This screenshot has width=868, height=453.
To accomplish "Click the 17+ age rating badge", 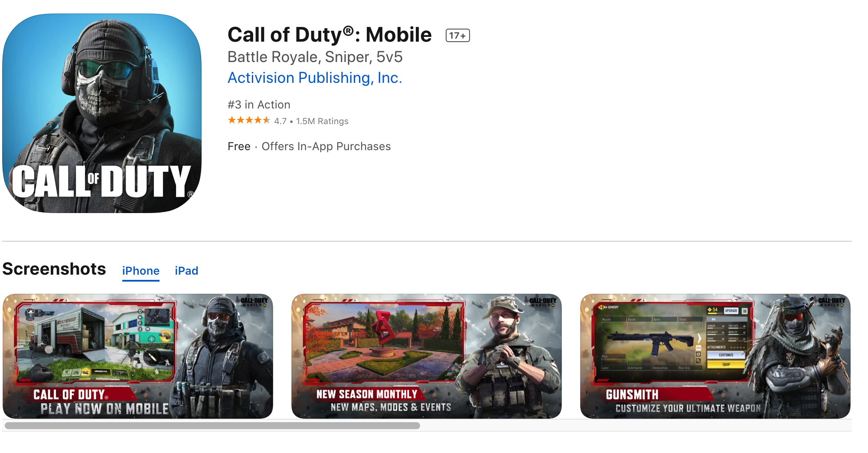I will tap(457, 36).
